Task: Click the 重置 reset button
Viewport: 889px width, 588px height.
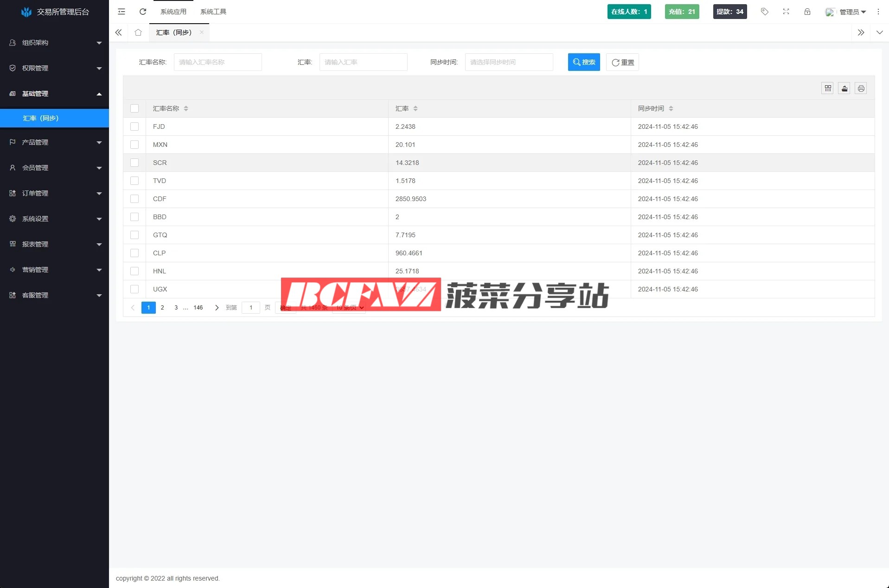Action: point(622,62)
